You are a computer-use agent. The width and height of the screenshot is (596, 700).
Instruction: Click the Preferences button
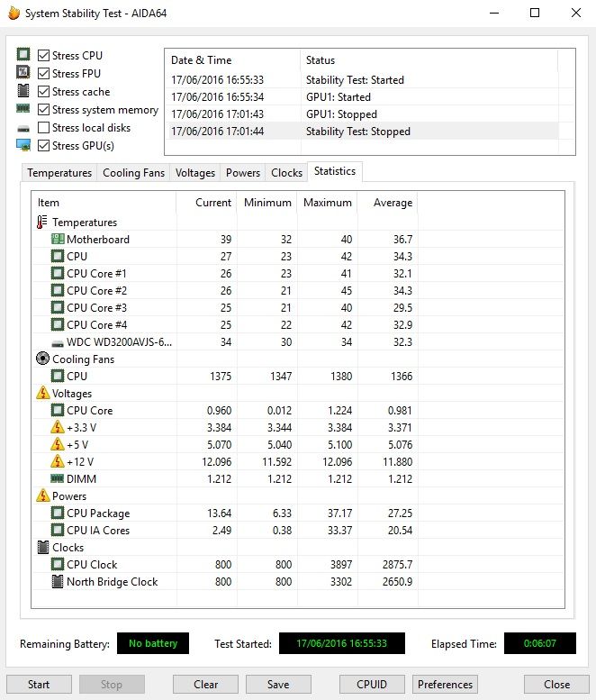pyautogui.click(x=446, y=684)
